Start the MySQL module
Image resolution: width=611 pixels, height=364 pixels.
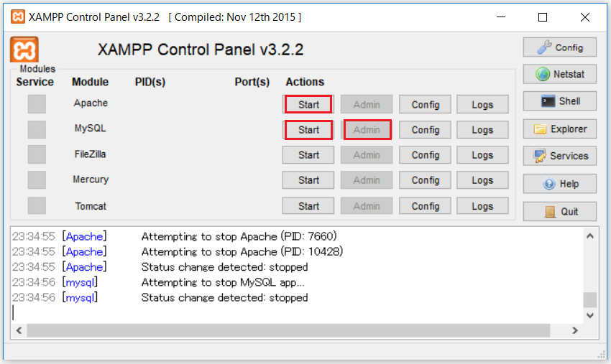pos(308,130)
